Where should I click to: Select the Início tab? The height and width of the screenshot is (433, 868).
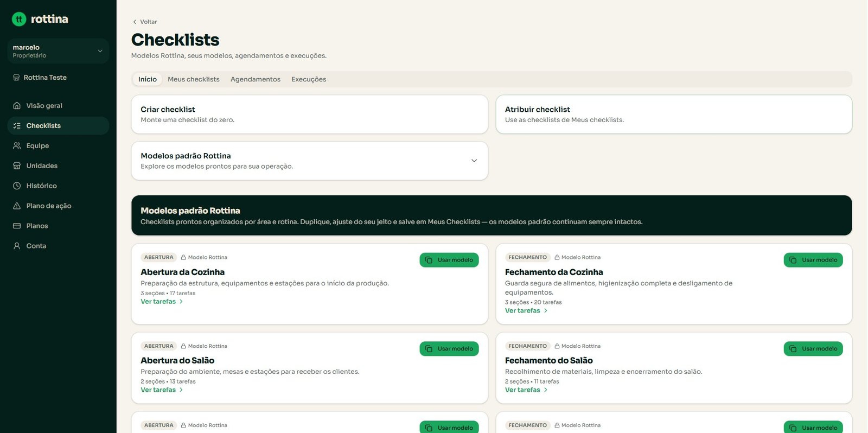click(x=148, y=79)
